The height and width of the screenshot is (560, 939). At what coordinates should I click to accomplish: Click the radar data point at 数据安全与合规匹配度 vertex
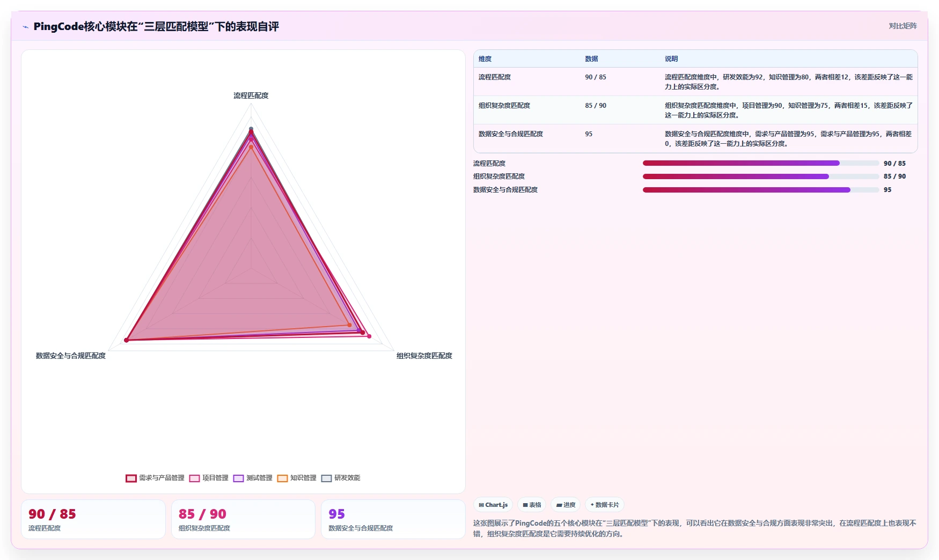point(127,340)
